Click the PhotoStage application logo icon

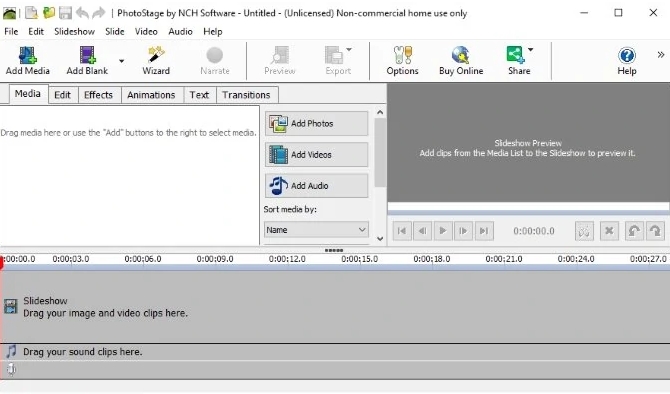tap(9, 13)
